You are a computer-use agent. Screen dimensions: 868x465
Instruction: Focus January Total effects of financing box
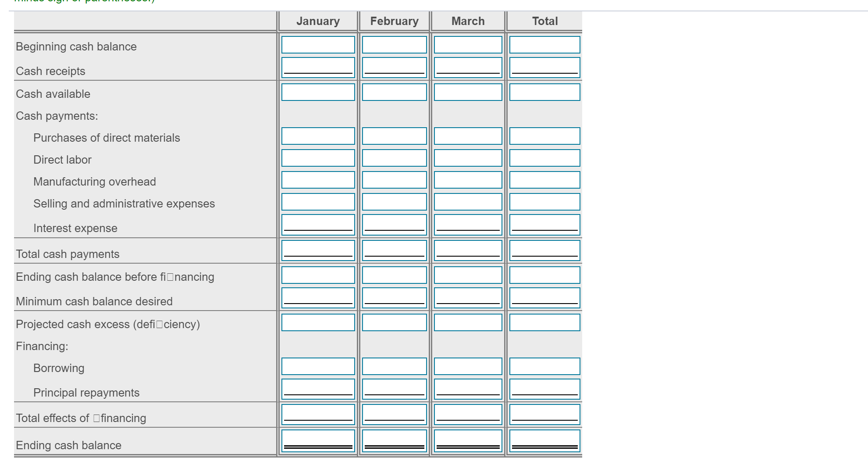pyautogui.click(x=318, y=415)
